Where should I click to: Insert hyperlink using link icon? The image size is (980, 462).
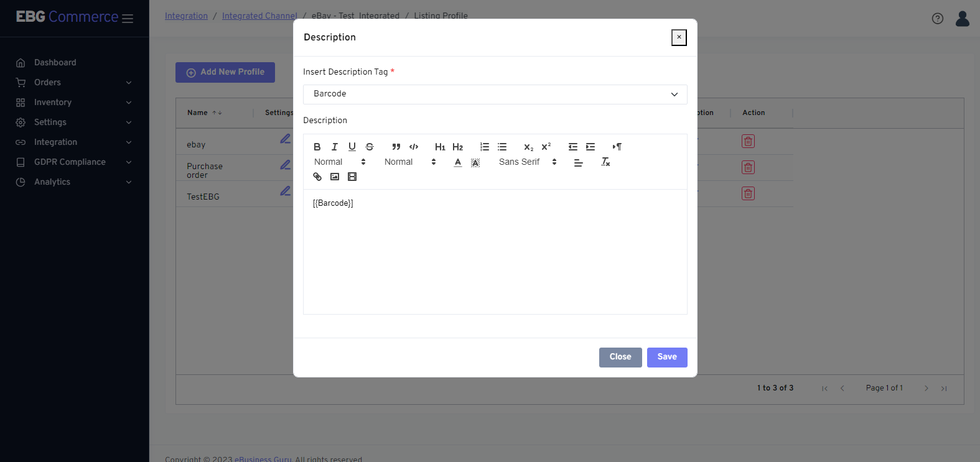(317, 177)
